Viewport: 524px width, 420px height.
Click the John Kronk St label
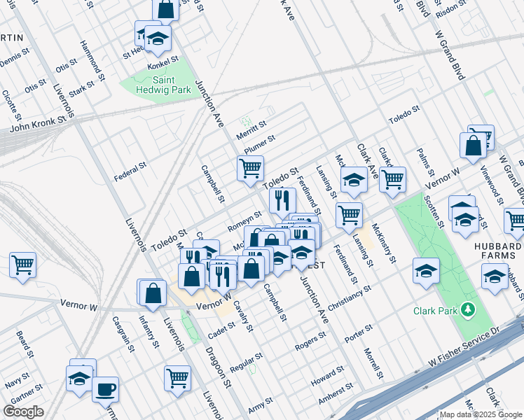(38, 124)
